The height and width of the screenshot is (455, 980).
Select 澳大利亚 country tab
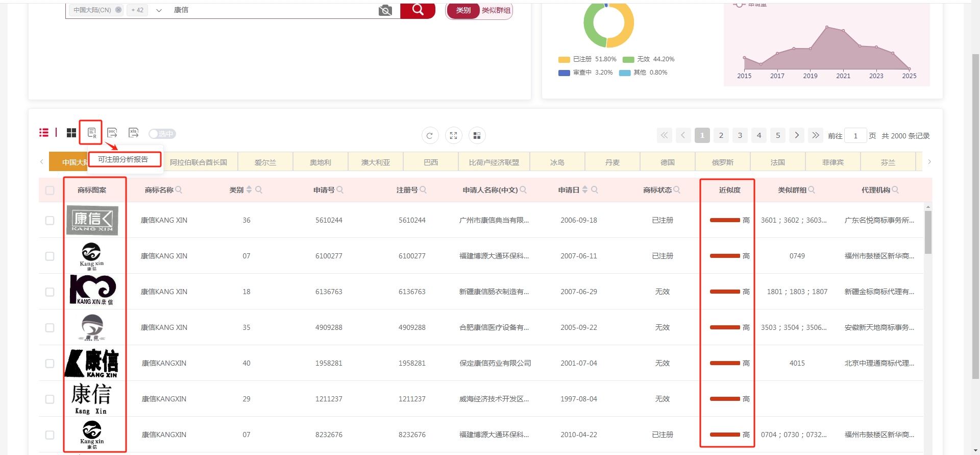pyautogui.click(x=376, y=162)
